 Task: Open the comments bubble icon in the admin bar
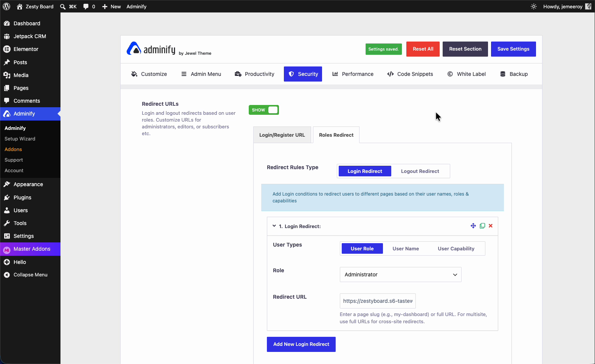click(86, 6)
